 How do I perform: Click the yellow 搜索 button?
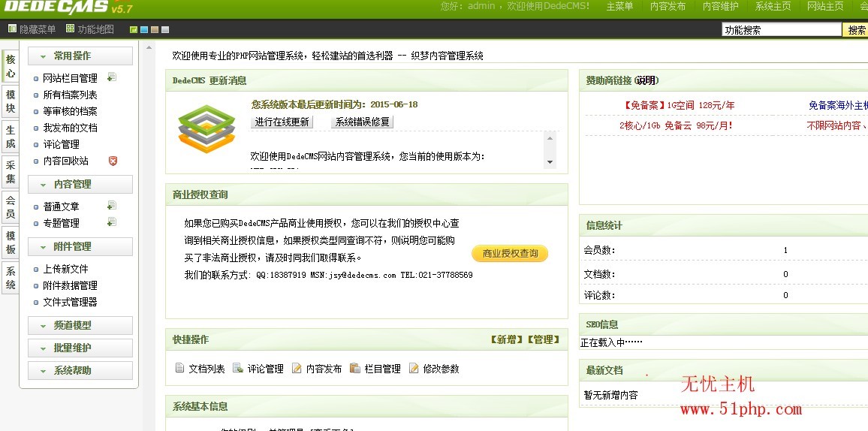(x=856, y=30)
